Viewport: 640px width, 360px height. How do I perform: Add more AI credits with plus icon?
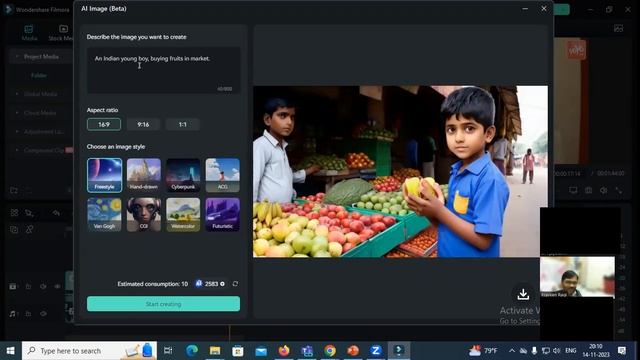(222, 284)
